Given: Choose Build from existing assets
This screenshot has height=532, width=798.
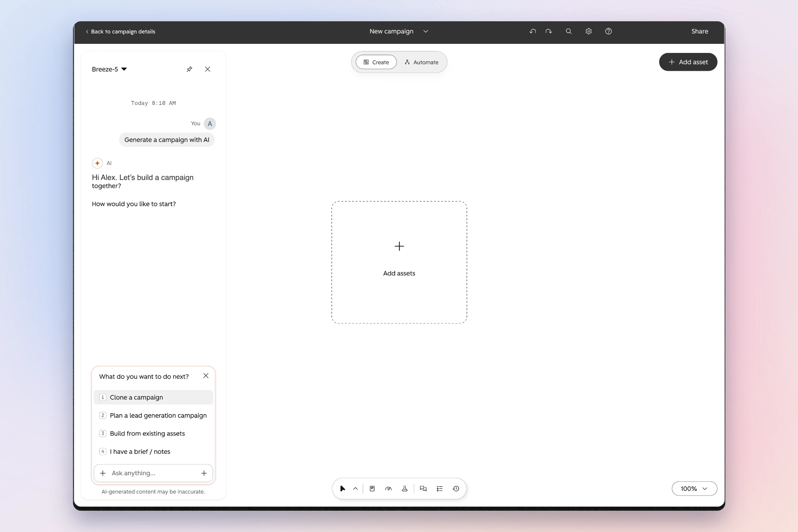Looking at the screenshot, I should [153, 433].
